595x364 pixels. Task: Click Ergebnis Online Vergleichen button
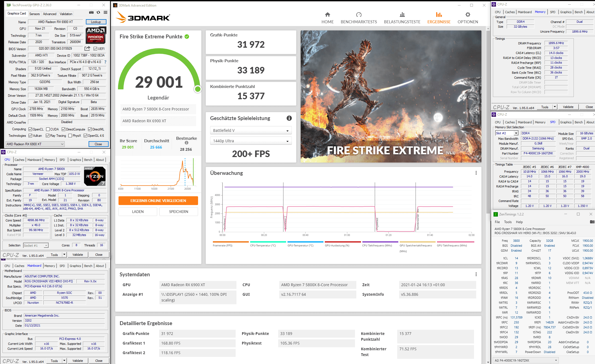(158, 201)
